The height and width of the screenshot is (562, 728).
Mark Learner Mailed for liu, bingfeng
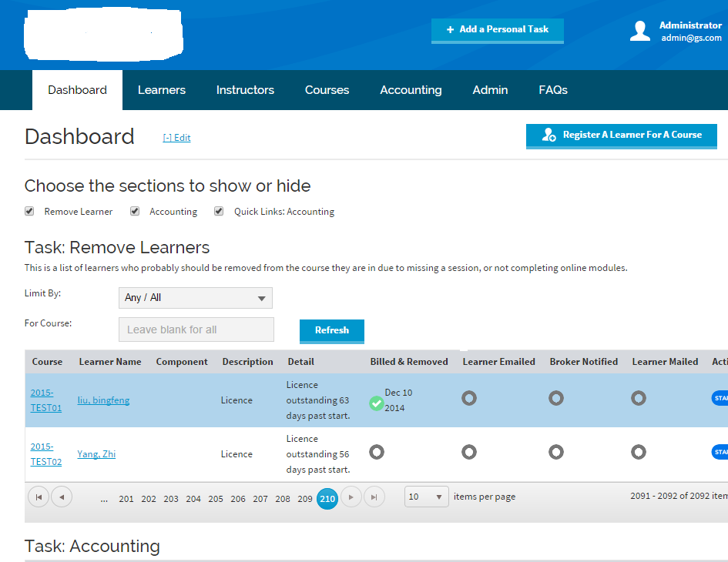[638, 398]
